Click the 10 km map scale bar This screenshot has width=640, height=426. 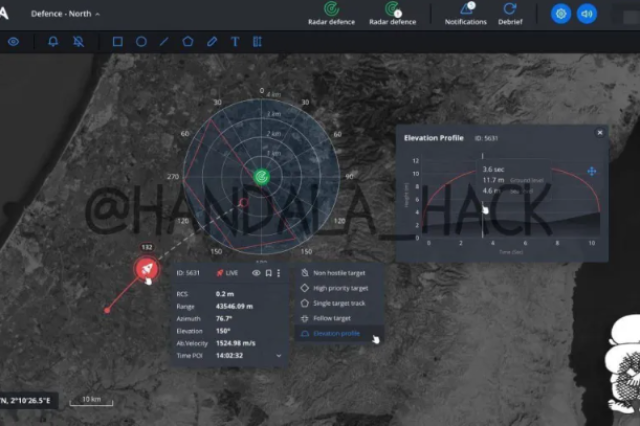[91, 401]
